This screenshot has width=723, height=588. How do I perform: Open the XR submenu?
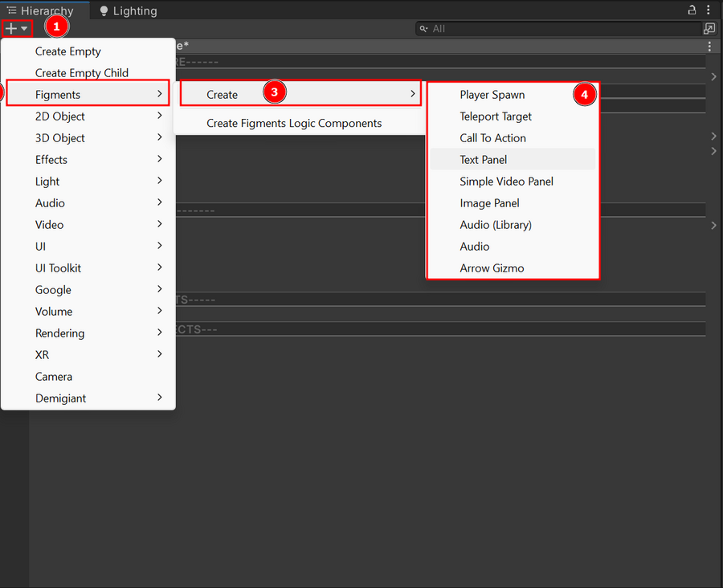click(x=88, y=354)
